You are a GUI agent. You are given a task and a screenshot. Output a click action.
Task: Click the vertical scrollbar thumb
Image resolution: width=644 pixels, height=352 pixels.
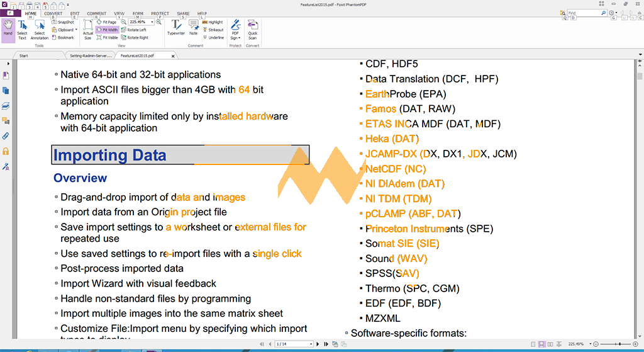tap(640, 76)
